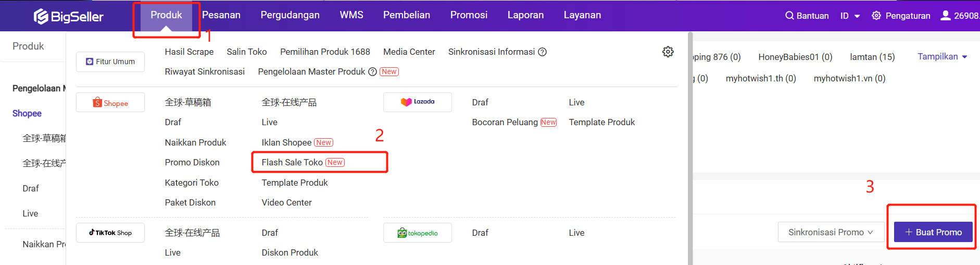Select the TikTok Shop platform button

(110, 233)
